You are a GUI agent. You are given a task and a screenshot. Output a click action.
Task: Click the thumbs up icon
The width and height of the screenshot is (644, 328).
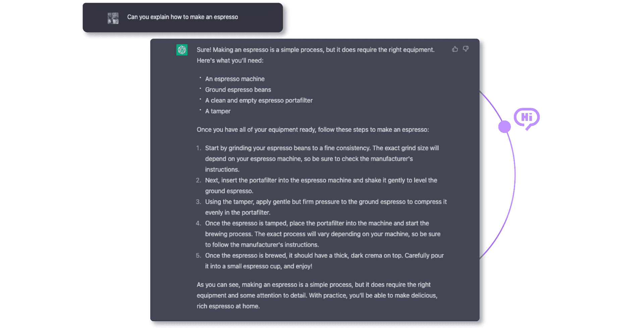click(x=455, y=49)
